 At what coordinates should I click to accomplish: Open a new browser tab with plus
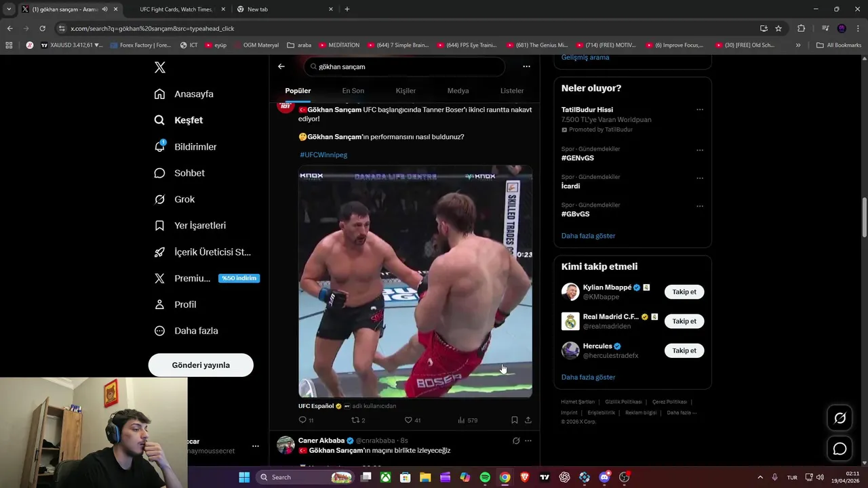347,9
